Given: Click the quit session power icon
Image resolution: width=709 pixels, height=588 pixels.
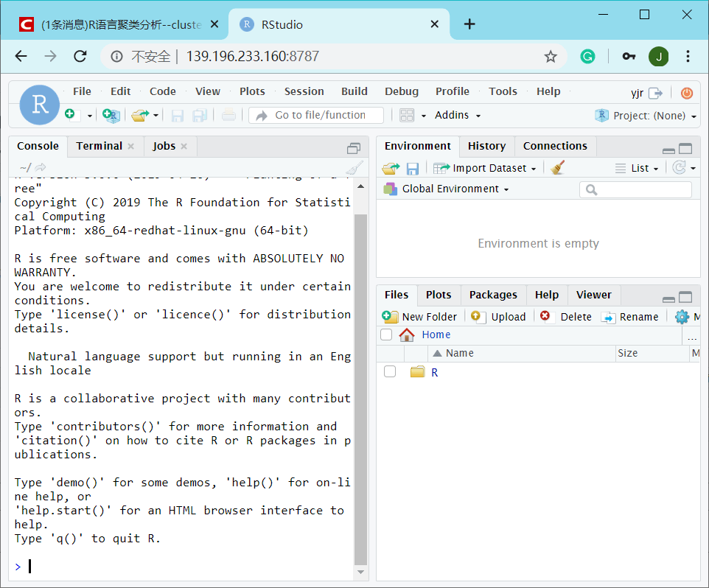Looking at the screenshot, I should (x=686, y=93).
